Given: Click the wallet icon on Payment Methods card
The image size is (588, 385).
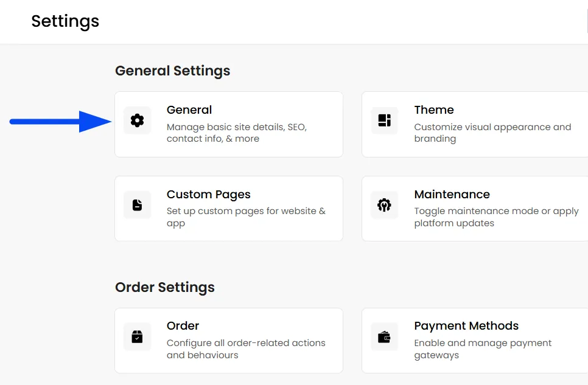Looking at the screenshot, I should [x=384, y=336].
